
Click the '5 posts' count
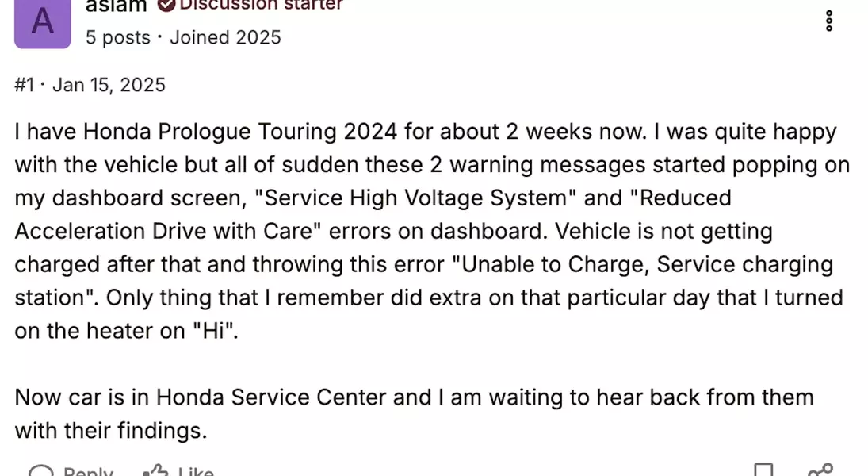(x=118, y=37)
